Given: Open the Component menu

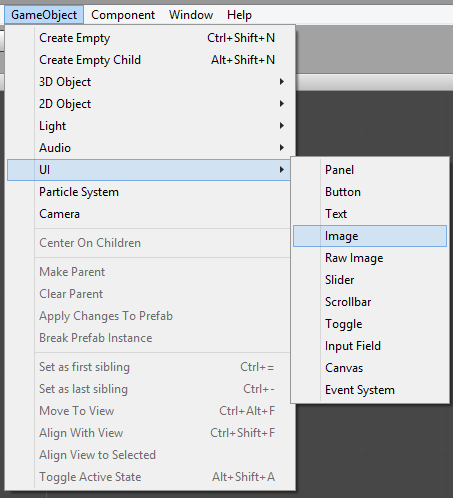Looking at the screenshot, I should tap(123, 15).
